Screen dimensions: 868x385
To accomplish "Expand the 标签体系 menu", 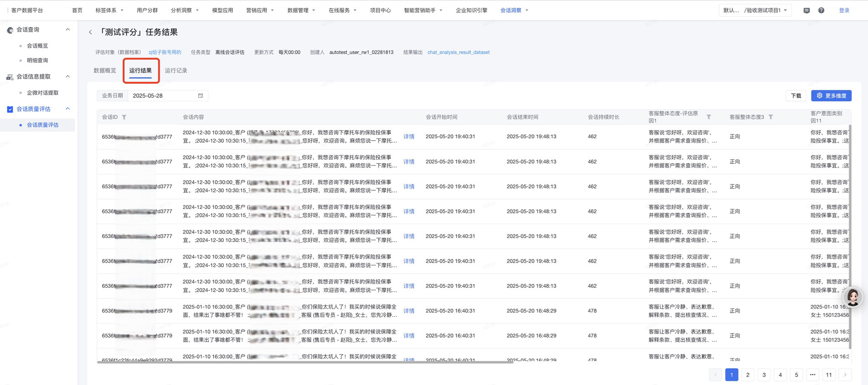I will (109, 10).
